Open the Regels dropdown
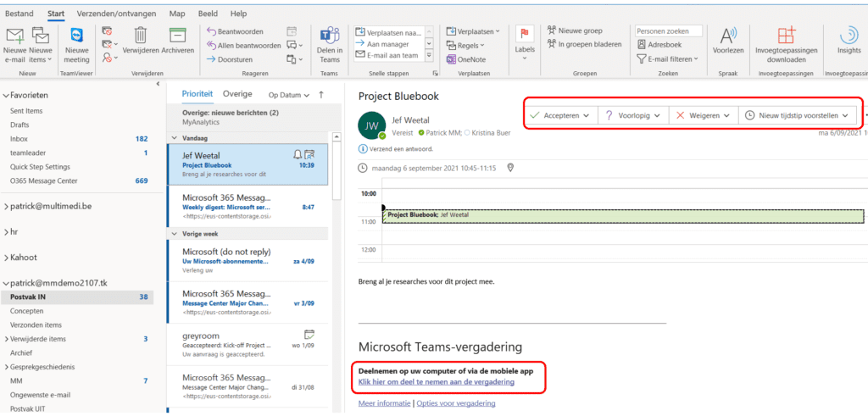This screenshot has height=416, width=868. (x=465, y=46)
